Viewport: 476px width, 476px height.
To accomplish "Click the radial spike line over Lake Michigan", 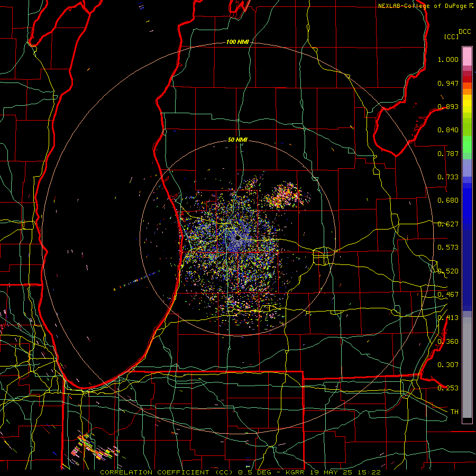I will click(x=136, y=280).
